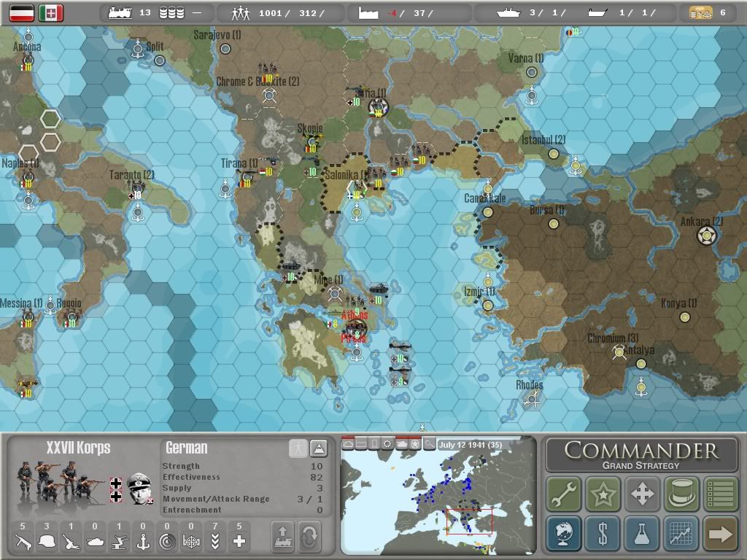Click the helmet tech stat icon
This screenshot has width=747, height=560.
pyautogui.click(x=47, y=542)
